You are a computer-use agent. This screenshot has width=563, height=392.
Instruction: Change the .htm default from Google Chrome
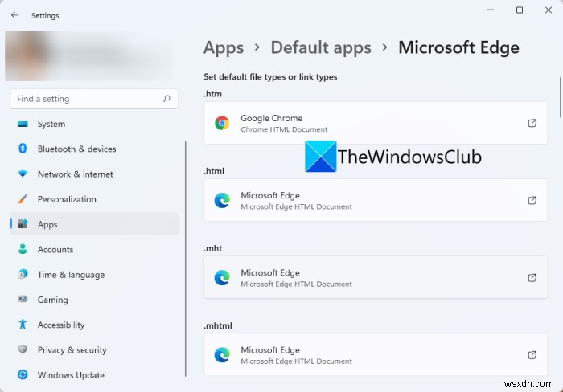click(376, 123)
